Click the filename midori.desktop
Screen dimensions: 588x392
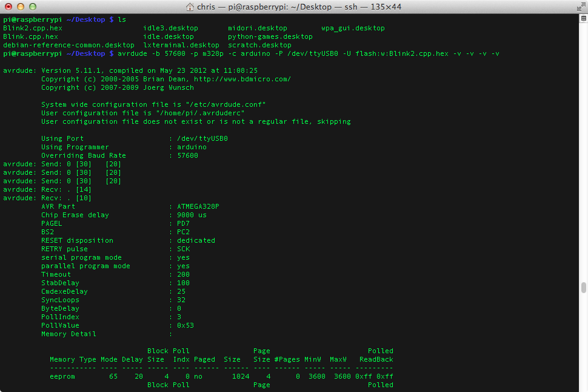[257, 27]
